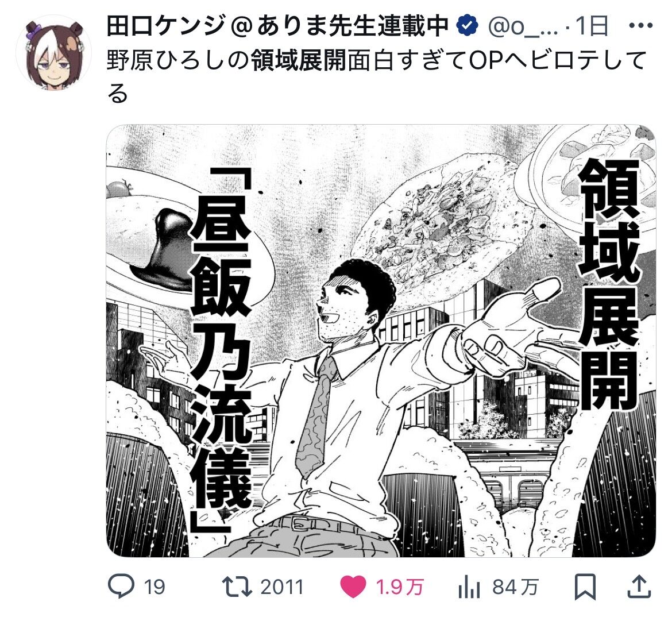The height and width of the screenshot is (621, 672).
Task: Click the view count 84万
Action: [515, 587]
